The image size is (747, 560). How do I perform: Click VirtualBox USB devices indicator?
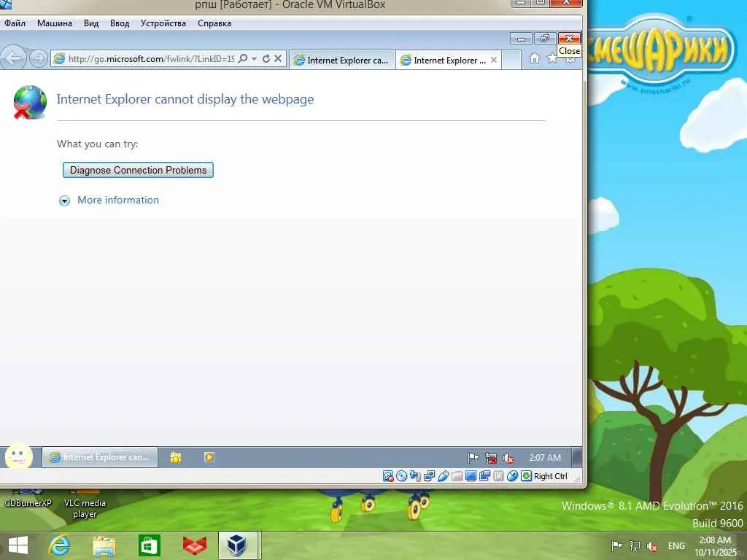coord(443,476)
